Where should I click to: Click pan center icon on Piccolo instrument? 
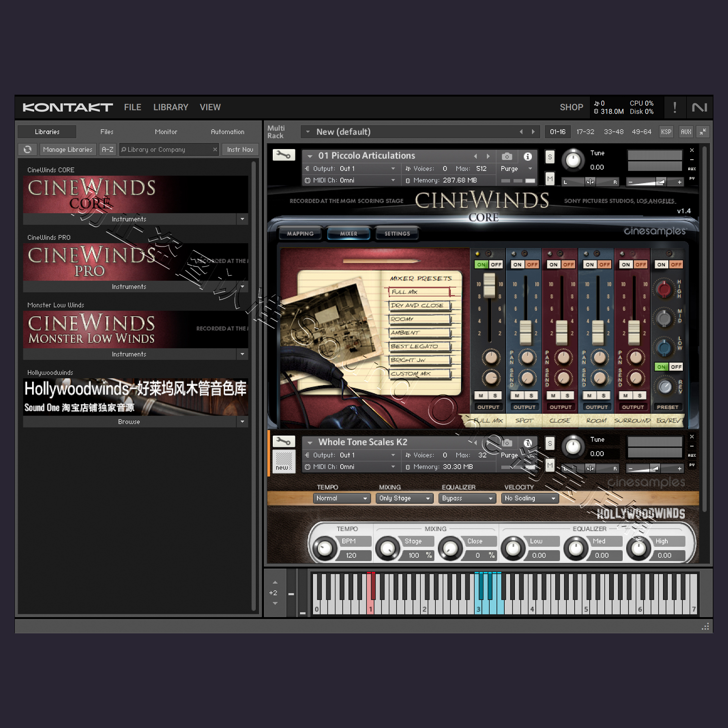pos(590,182)
